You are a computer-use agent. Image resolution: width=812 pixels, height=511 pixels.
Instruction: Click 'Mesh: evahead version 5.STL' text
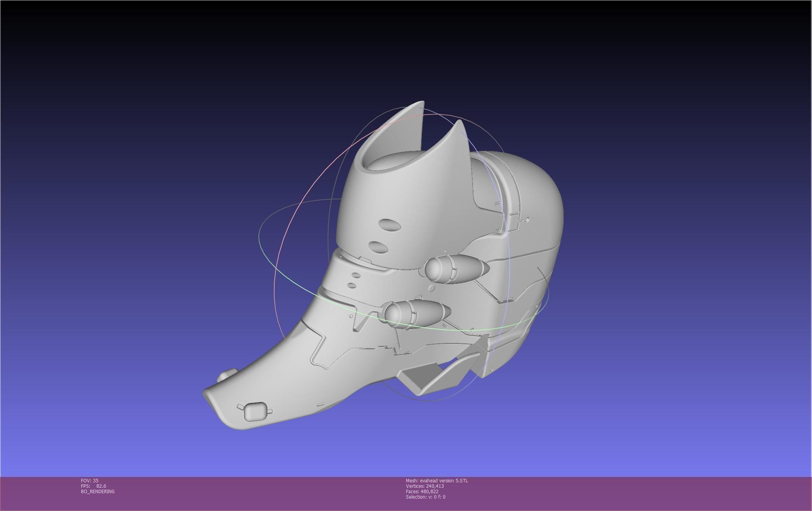pos(437,480)
